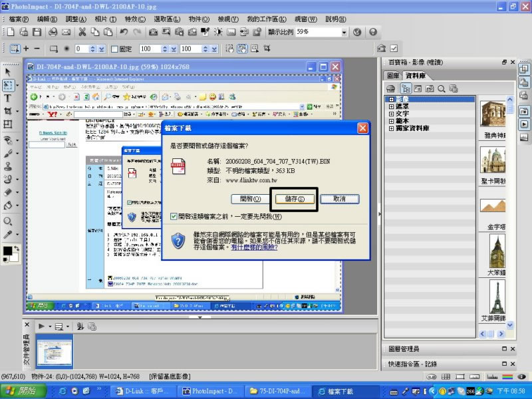Click the document thumbnail in the document manager

[x=55, y=352]
